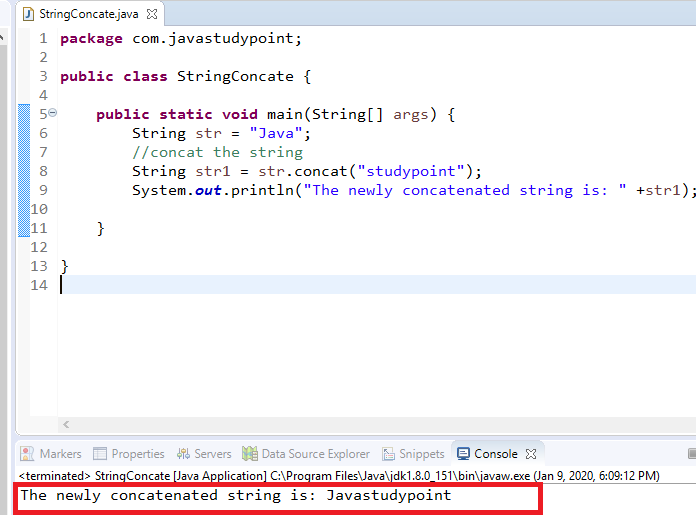Click 'void' keyword on line 5

(240, 115)
